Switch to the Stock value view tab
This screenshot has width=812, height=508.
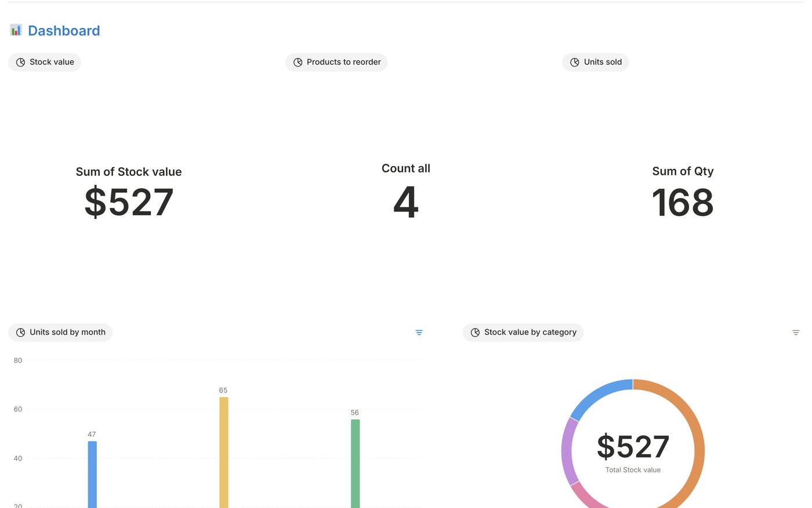pyautogui.click(x=45, y=62)
